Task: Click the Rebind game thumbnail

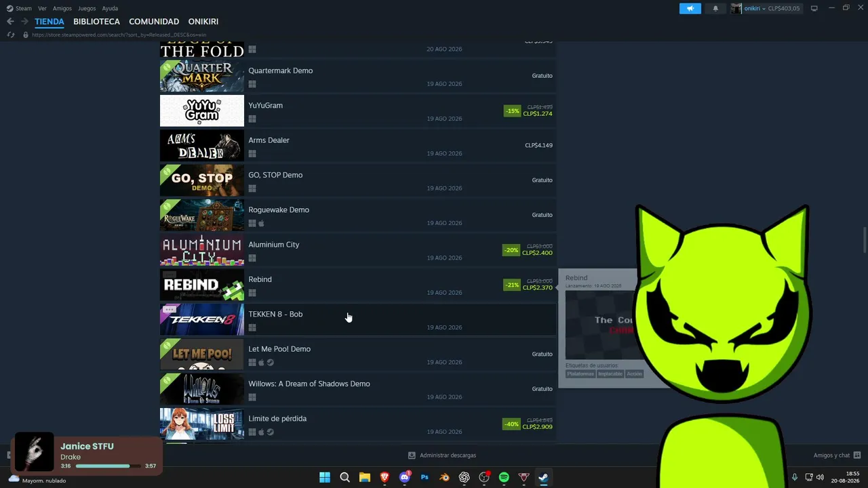Action: pos(202,285)
